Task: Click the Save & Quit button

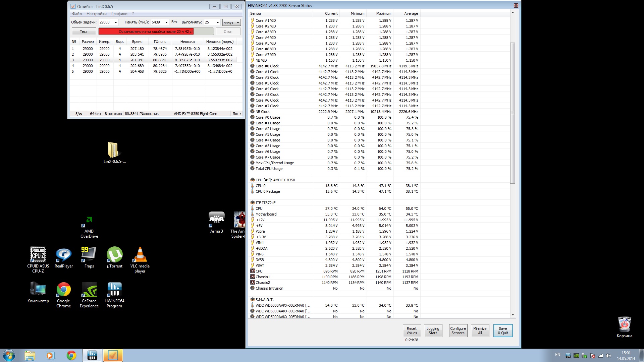Action: [503, 330]
